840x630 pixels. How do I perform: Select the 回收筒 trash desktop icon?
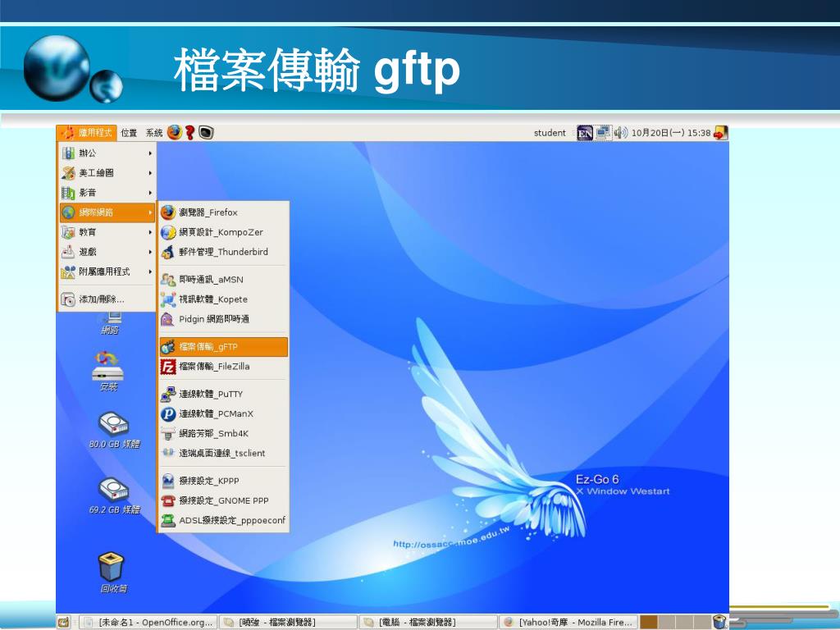point(112,573)
